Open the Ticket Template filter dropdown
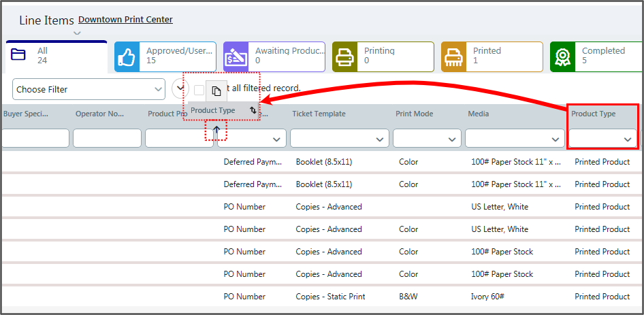 tap(338, 139)
